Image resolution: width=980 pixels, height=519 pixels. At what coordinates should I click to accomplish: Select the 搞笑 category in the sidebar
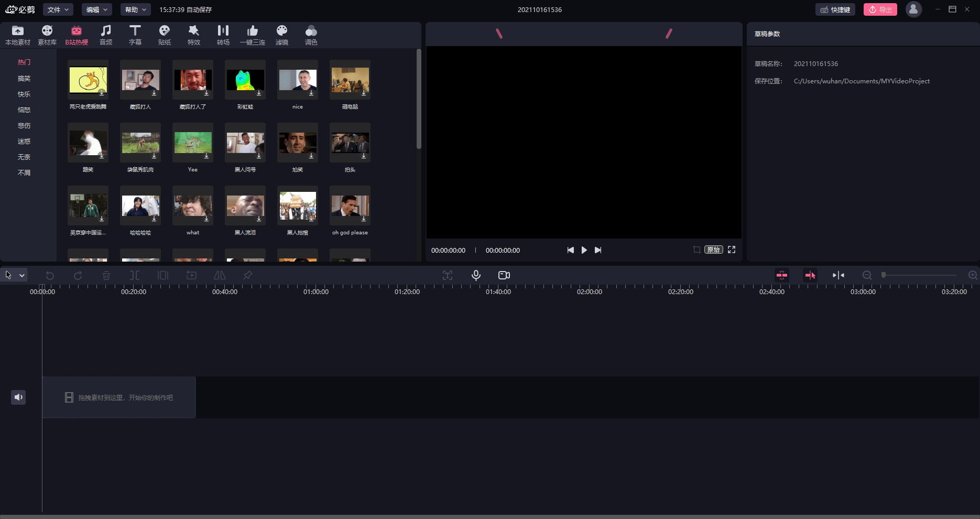tap(24, 78)
